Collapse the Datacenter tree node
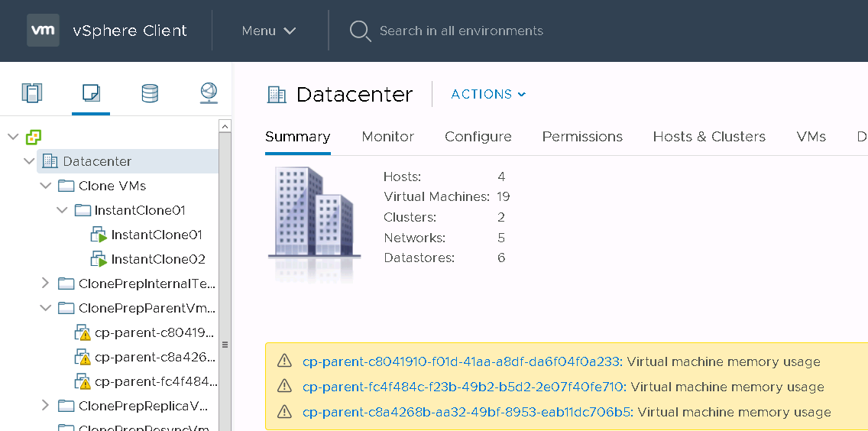 click(29, 161)
